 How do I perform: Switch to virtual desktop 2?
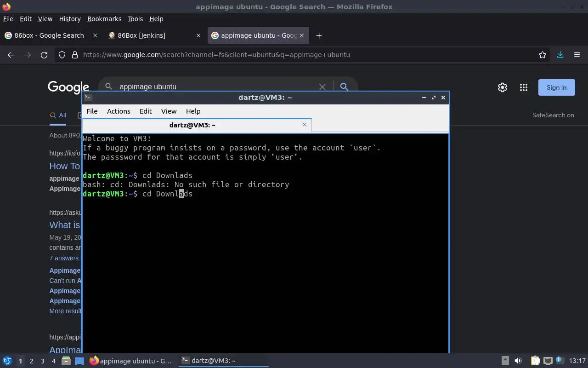31,361
